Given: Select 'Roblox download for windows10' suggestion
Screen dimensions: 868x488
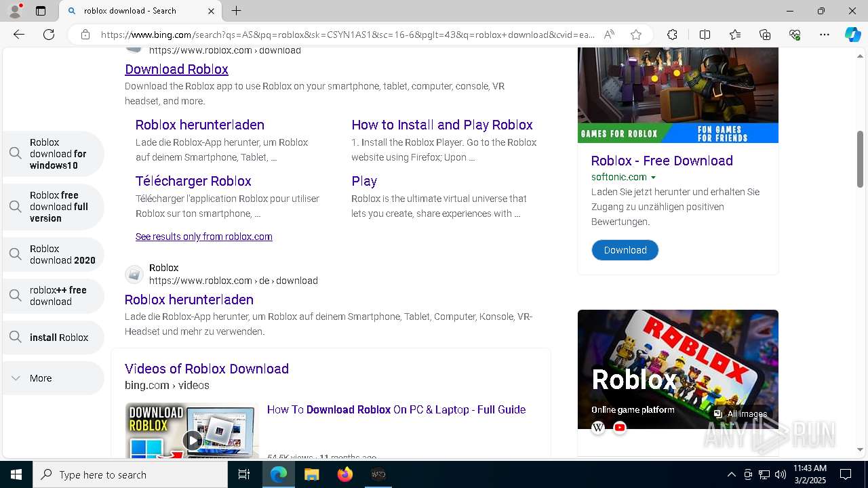Looking at the screenshot, I should point(54,154).
